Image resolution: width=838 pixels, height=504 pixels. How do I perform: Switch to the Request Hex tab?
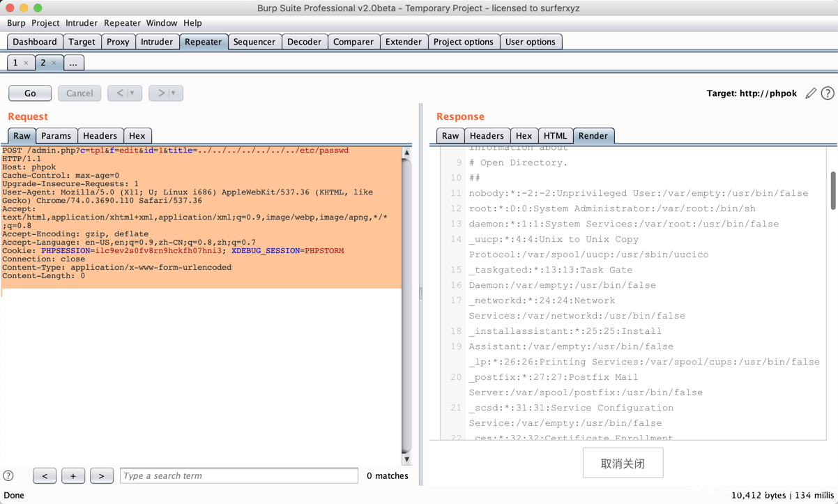(x=137, y=136)
